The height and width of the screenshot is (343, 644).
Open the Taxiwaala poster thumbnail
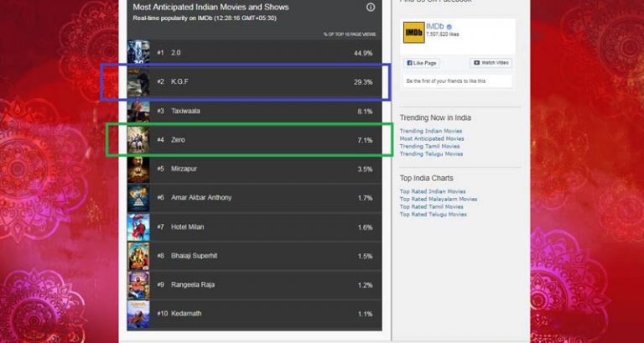coord(138,112)
